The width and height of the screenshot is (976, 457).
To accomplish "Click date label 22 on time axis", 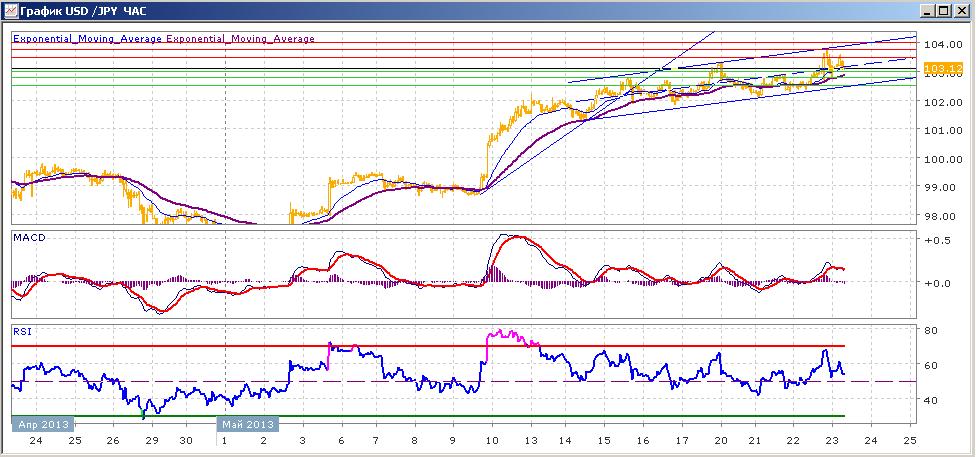I will click(x=793, y=440).
